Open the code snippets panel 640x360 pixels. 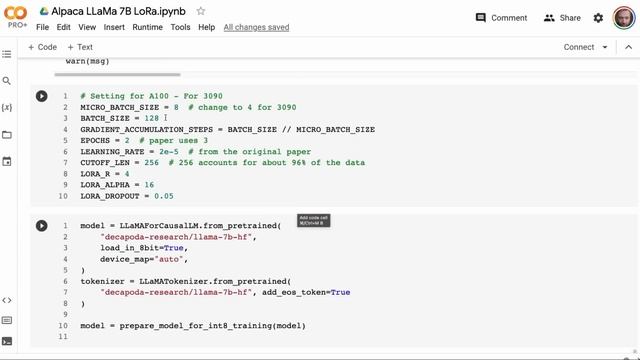7,300
